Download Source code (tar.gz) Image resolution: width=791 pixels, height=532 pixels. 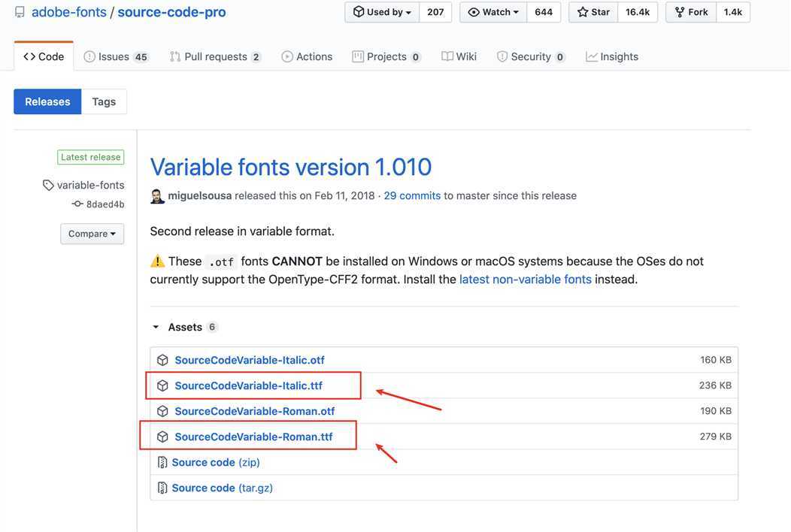[222, 488]
